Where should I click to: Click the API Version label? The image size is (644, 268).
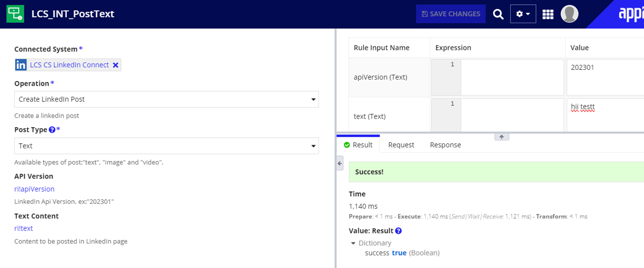(34, 176)
